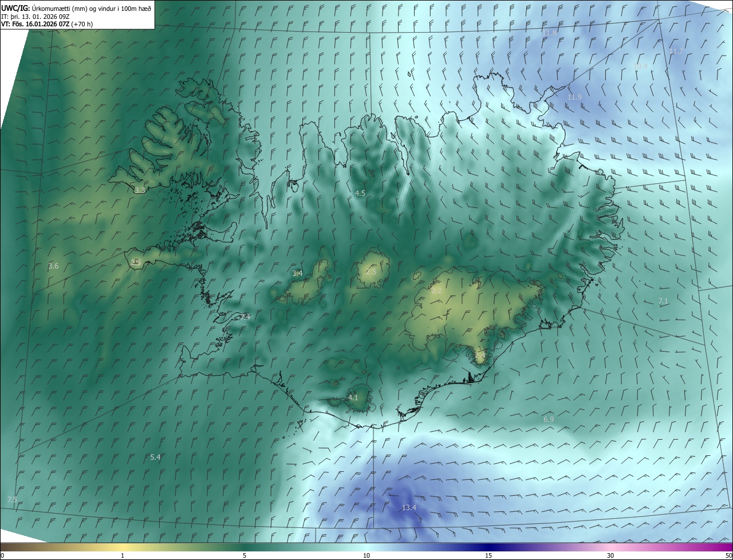
Task: Click the 2.4 value label on the southeast glacier tongue
Action: pos(480,356)
